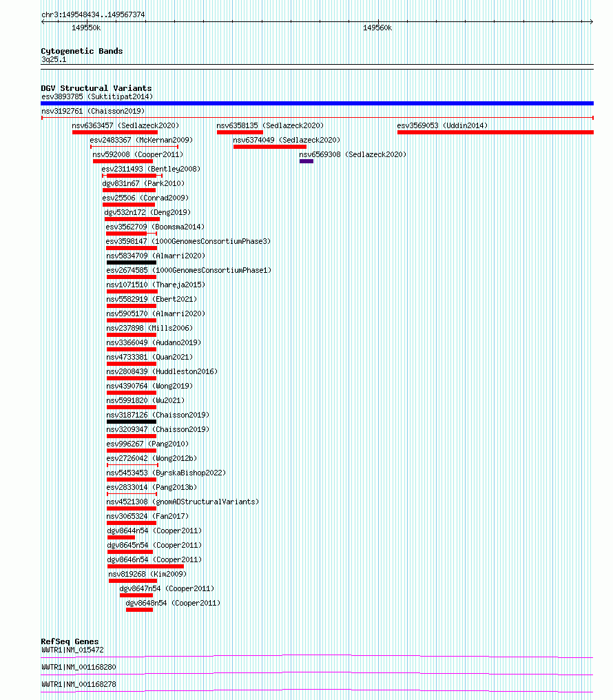Open dgv532n172 (Deng2019) variant
This screenshot has height=700, width=613.
coord(147,212)
